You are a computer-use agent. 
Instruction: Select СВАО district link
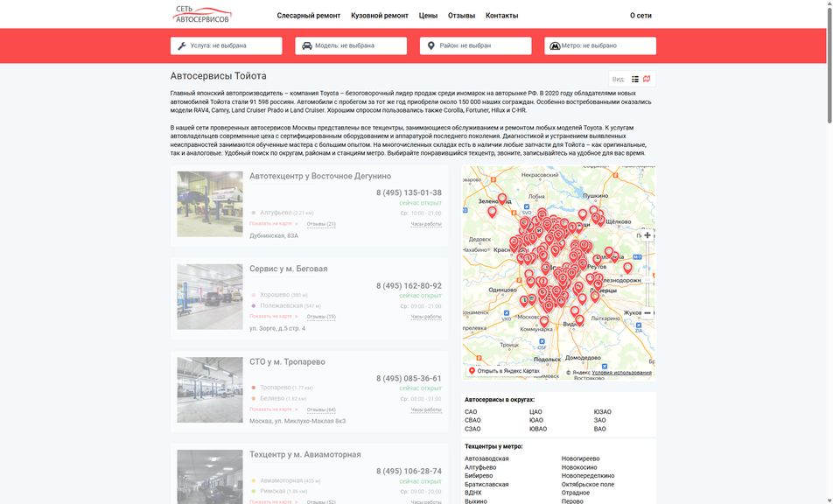[472, 421]
